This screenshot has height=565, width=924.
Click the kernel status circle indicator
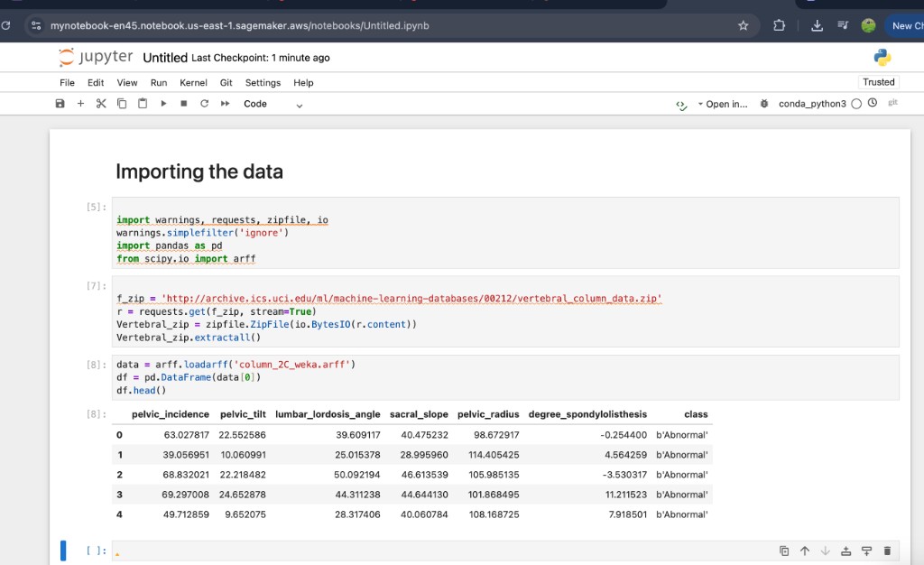(x=856, y=104)
